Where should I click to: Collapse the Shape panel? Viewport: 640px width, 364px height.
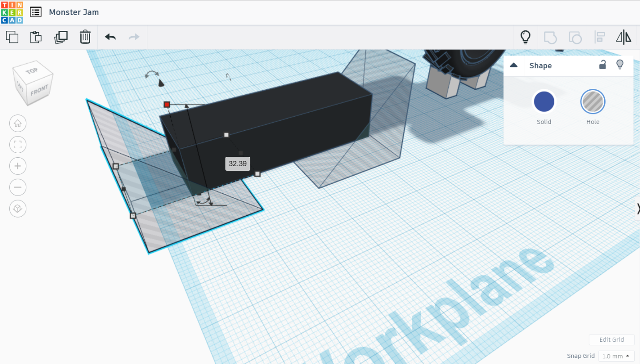[x=514, y=65]
